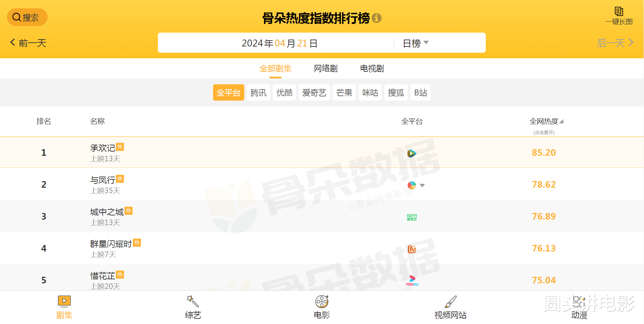Open the date picker showing 2024年04月21日
This screenshot has height=324, width=644.
tap(279, 43)
